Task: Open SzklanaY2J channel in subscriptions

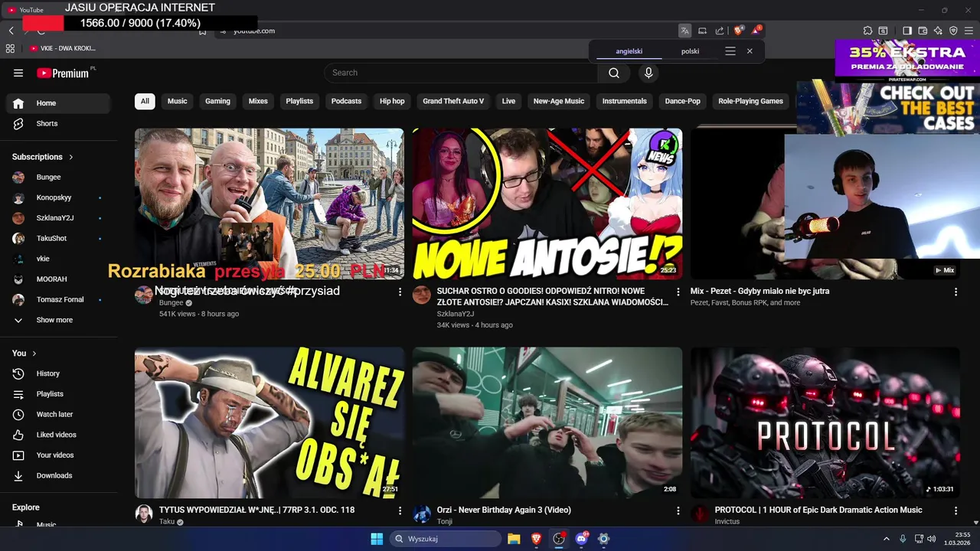Action: tap(59, 218)
